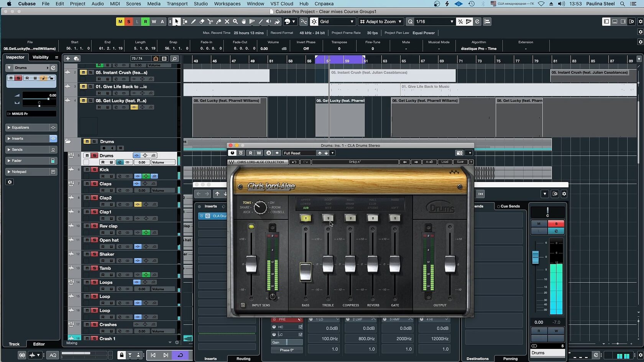The width and height of the screenshot is (644, 362).
Task: Go to previous marker in transport
Action: tap(153, 355)
